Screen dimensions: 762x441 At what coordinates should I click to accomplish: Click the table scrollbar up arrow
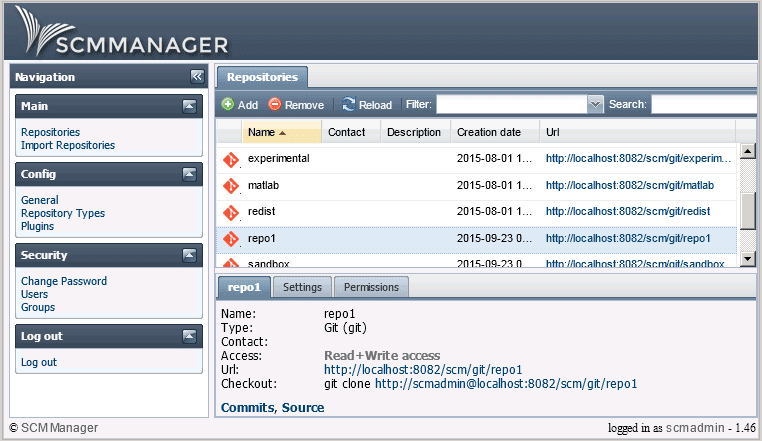point(747,151)
